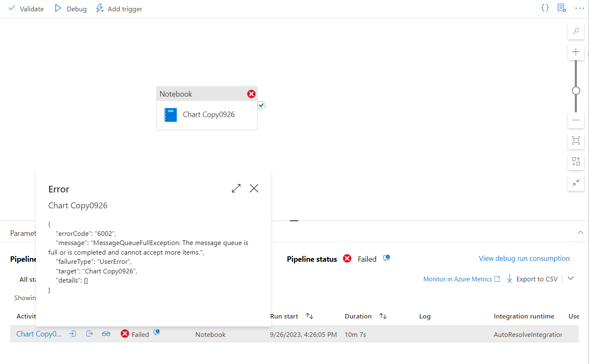Click the green checkmark on Notebook activity

(261, 105)
